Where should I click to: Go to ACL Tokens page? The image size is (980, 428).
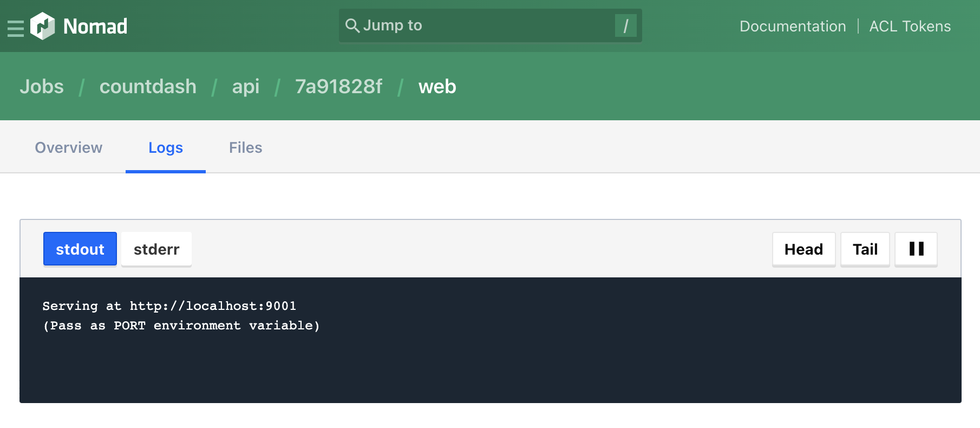(x=910, y=26)
